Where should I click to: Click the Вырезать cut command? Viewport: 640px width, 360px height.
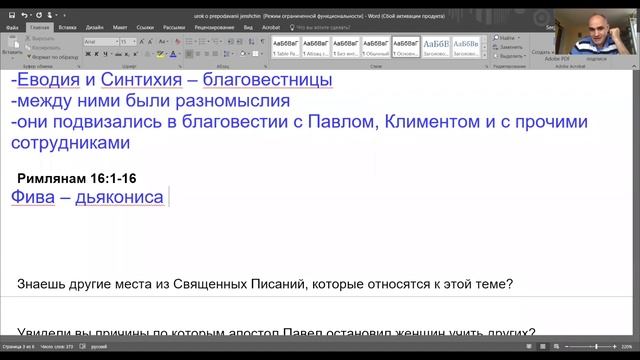(x=40, y=38)
